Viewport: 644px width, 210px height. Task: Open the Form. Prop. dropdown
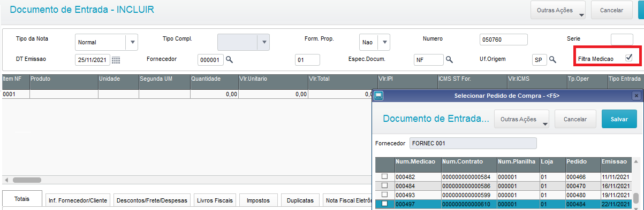(x=384, y=42)
